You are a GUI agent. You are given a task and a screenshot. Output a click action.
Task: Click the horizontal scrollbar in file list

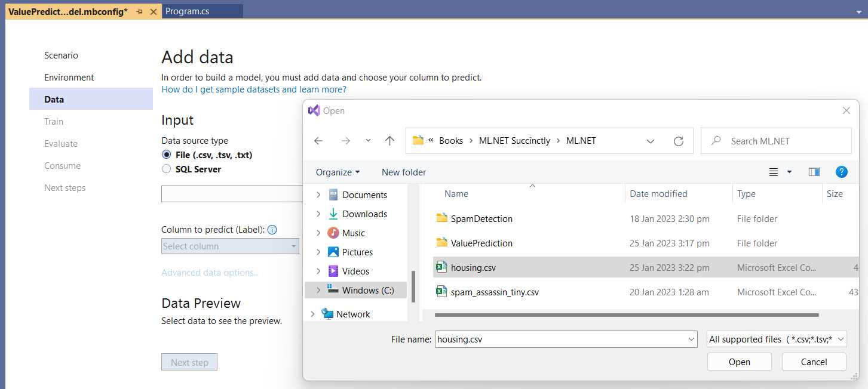click(x=626, y=314)
